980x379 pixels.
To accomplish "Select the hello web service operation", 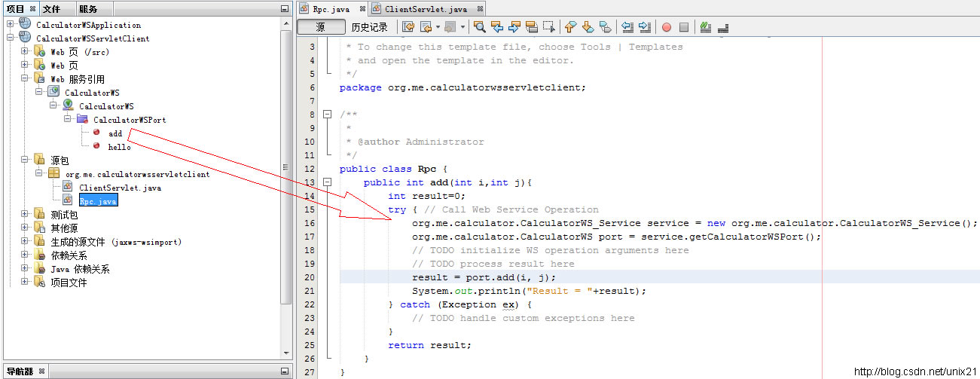I will click(119, 147).
